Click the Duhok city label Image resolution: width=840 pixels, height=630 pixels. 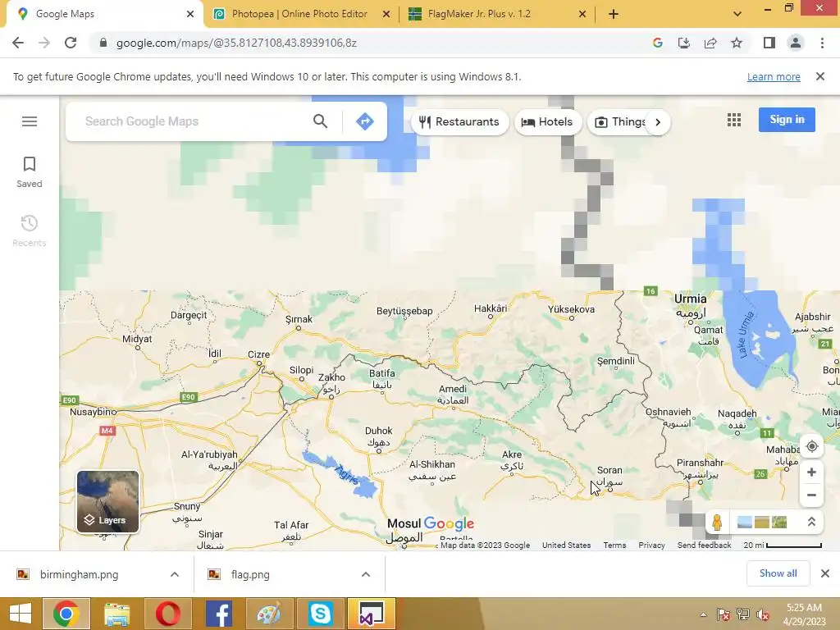[379, 436]
